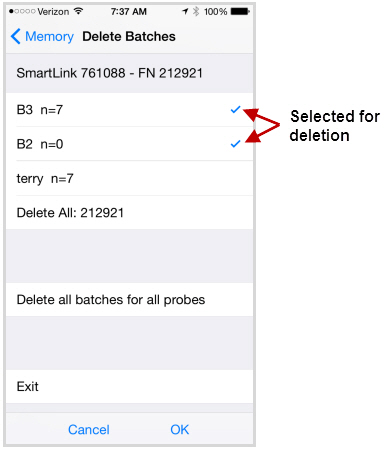Uncheck the blue checkmark on B3
384x452 pixels.
coord(235,109)
